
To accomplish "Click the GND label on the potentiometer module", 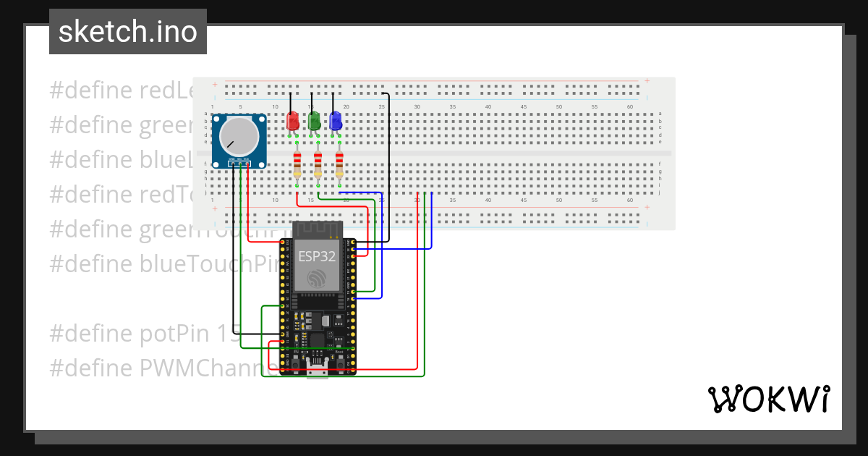I will [232, 159].
